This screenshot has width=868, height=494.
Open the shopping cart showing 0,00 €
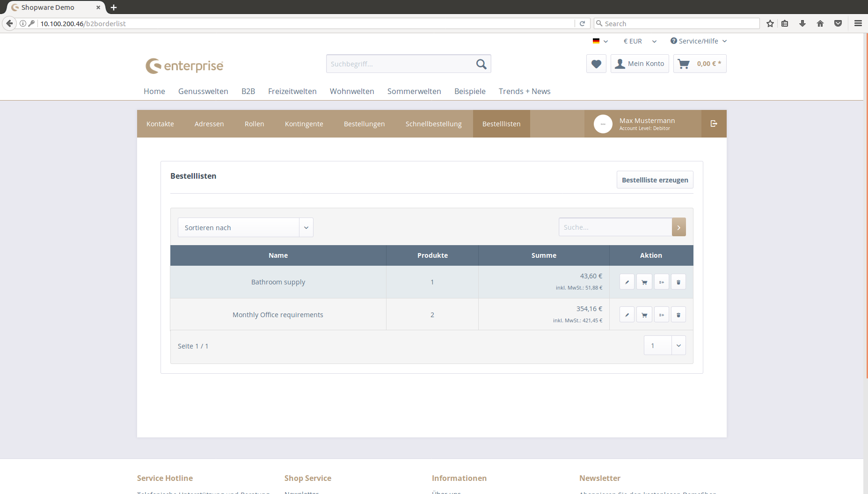pos(700,64)
